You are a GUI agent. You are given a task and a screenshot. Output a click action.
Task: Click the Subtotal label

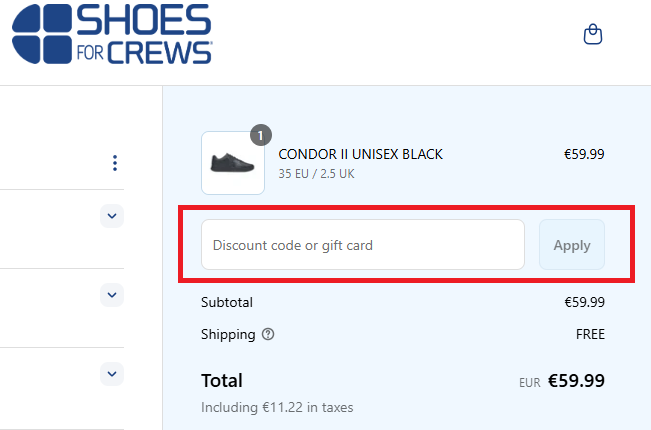tap(227, 302)
